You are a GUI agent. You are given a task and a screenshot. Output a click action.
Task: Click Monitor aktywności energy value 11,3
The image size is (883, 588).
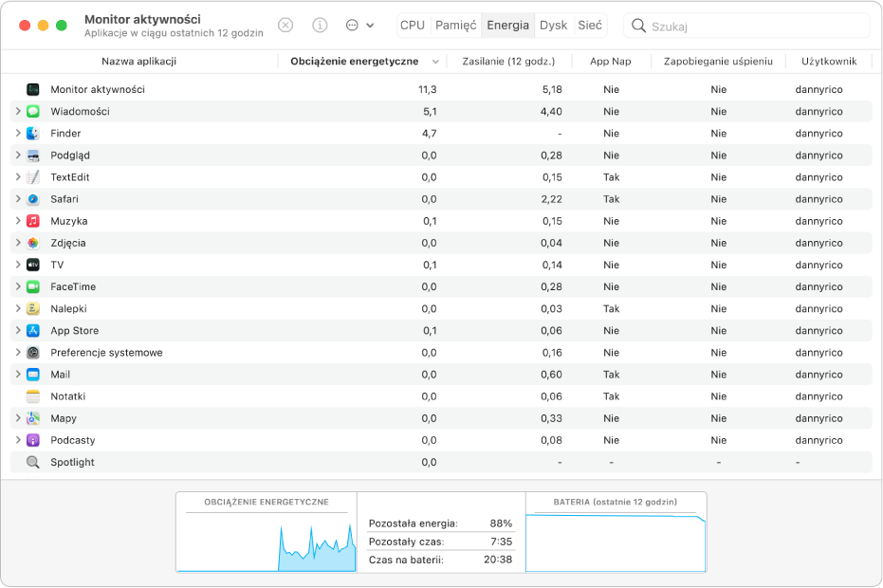click(428, 89)
